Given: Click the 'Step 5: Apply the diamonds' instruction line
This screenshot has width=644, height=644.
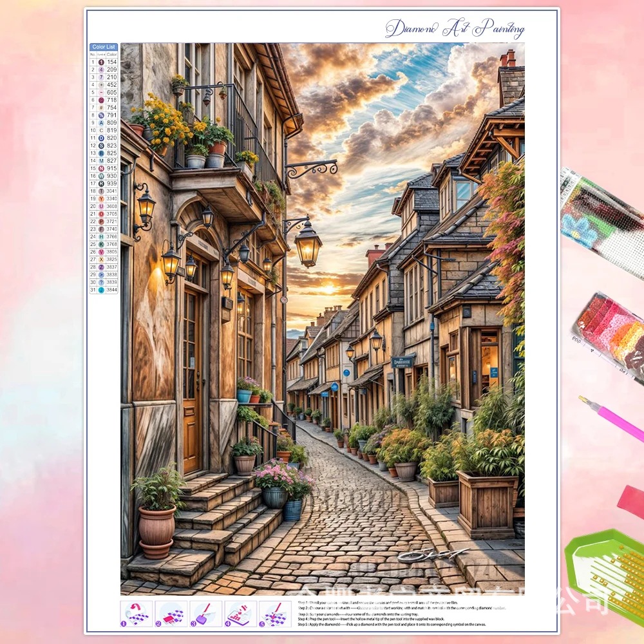Looking at the screenshot, I should click(392, 624).
